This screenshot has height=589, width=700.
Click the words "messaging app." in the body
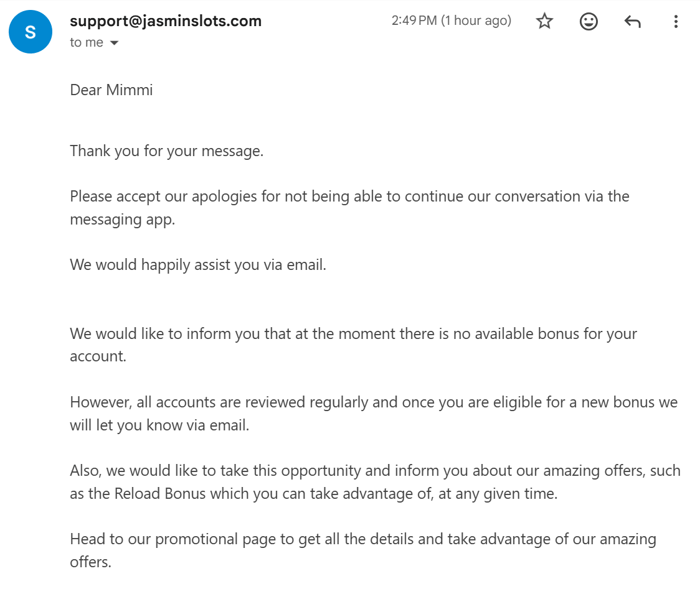coord(122,220)
